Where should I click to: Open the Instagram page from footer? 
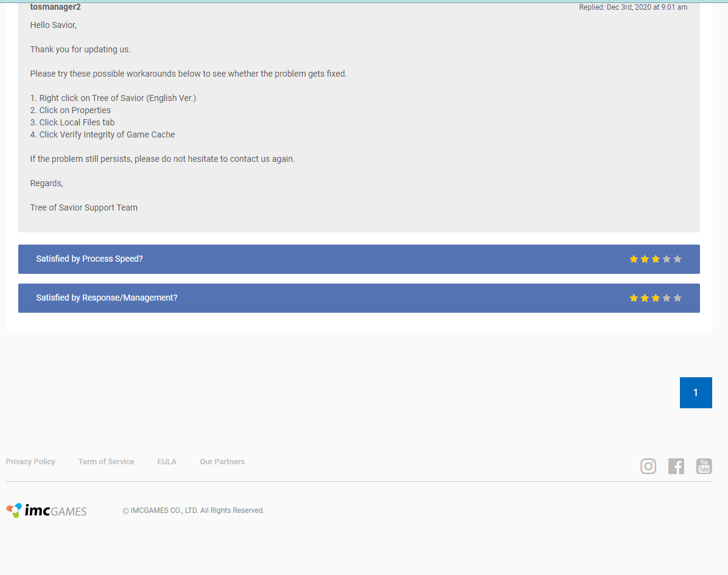click(648, 466)
